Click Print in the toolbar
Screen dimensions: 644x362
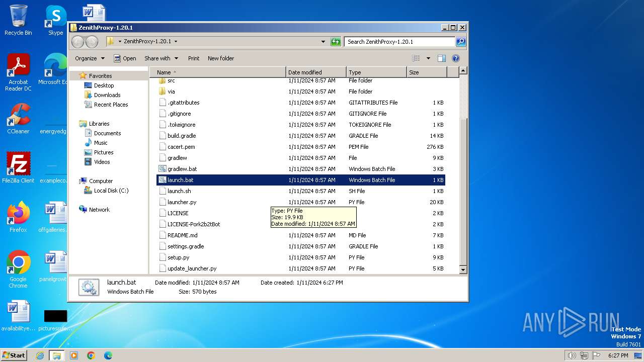click(x=194, y=58)
